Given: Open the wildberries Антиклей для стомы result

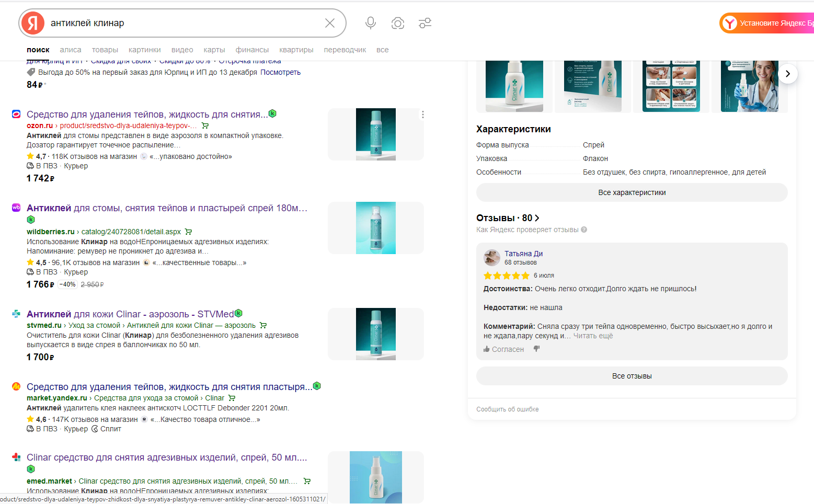Looking at the screenshot, I should click(x=167, y=208).
